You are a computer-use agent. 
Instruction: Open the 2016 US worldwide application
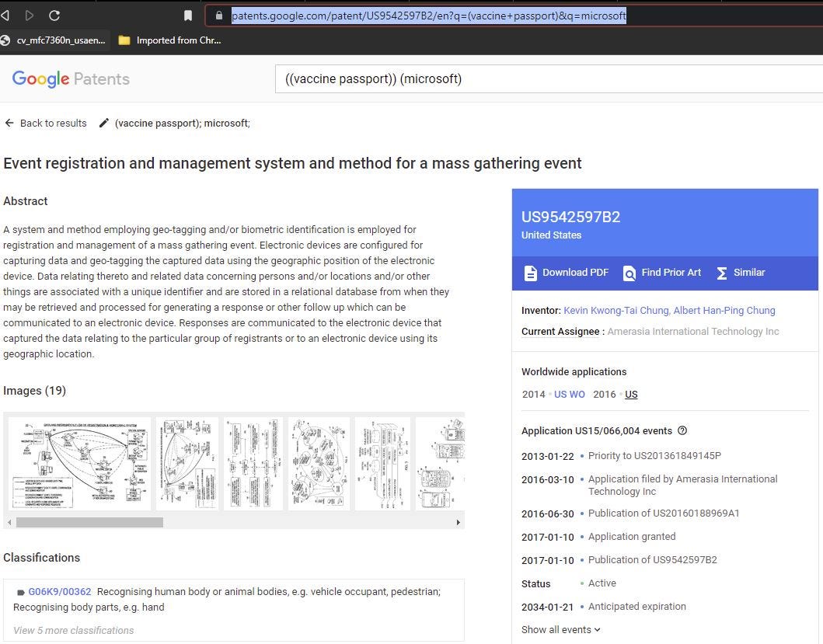pos(631,394)
